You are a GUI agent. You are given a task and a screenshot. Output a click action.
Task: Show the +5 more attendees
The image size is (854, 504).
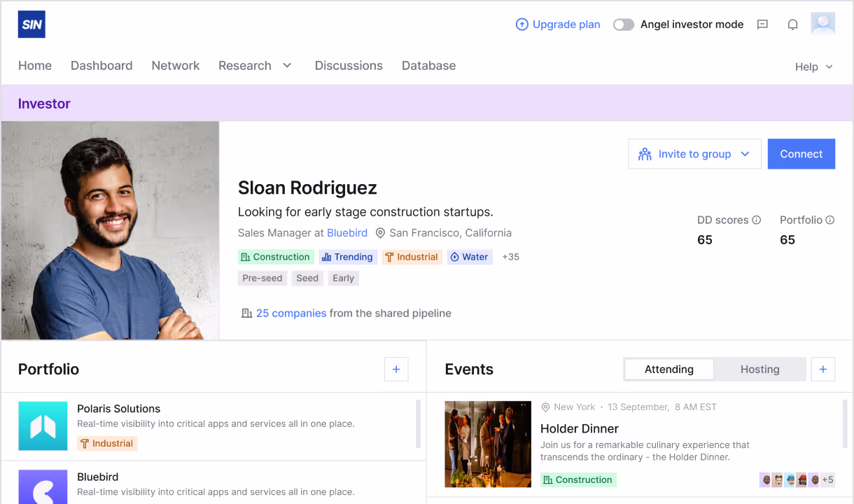click(827, 479)
